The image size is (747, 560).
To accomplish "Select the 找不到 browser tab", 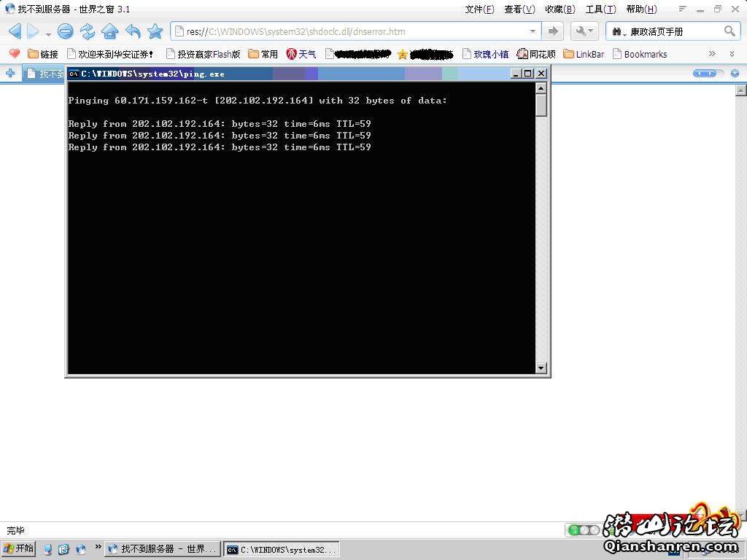I will pos(44,74).
